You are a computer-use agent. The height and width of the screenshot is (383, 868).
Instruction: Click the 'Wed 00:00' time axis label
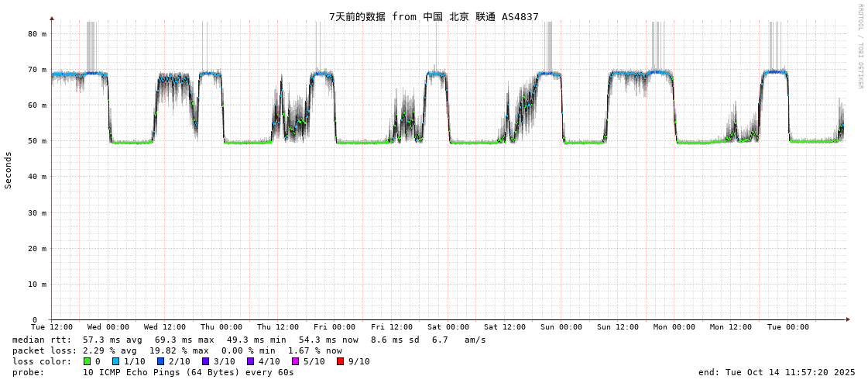[x=108, y=327]
